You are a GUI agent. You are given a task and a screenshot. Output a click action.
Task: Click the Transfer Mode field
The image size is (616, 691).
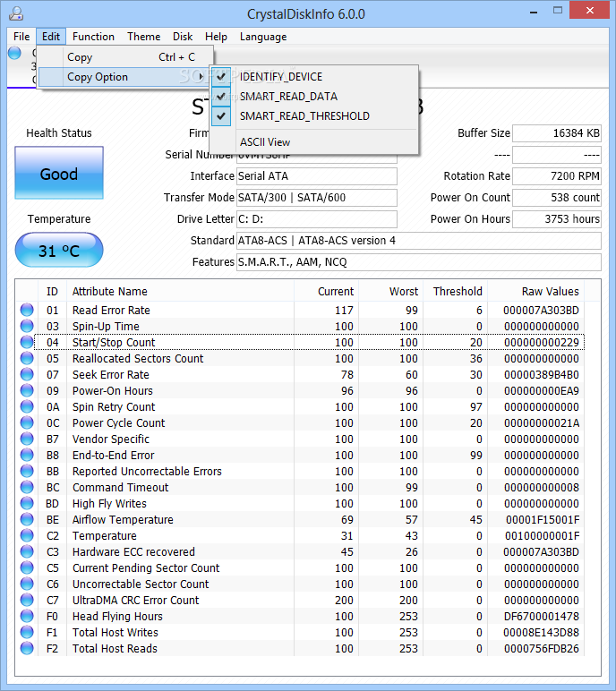tap(317, 198)
